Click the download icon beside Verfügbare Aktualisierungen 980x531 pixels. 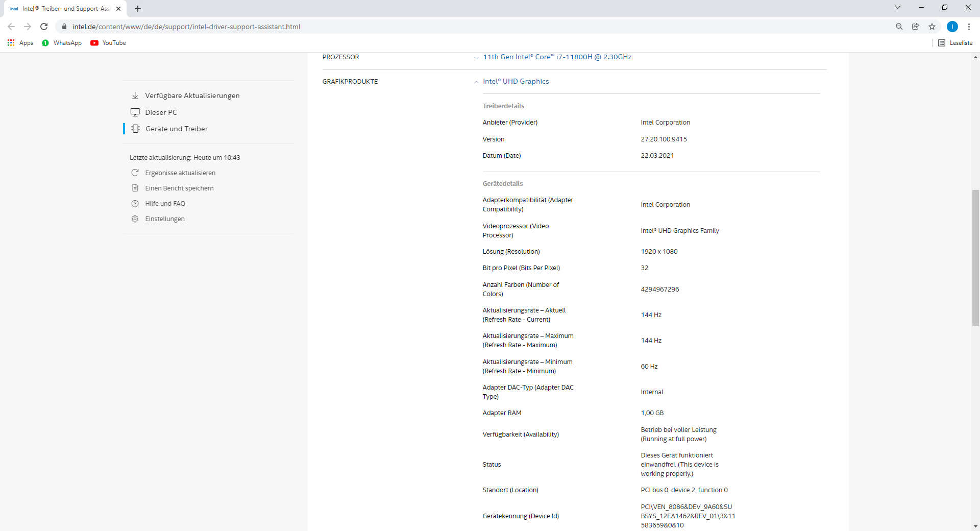(x=135, y=95)
